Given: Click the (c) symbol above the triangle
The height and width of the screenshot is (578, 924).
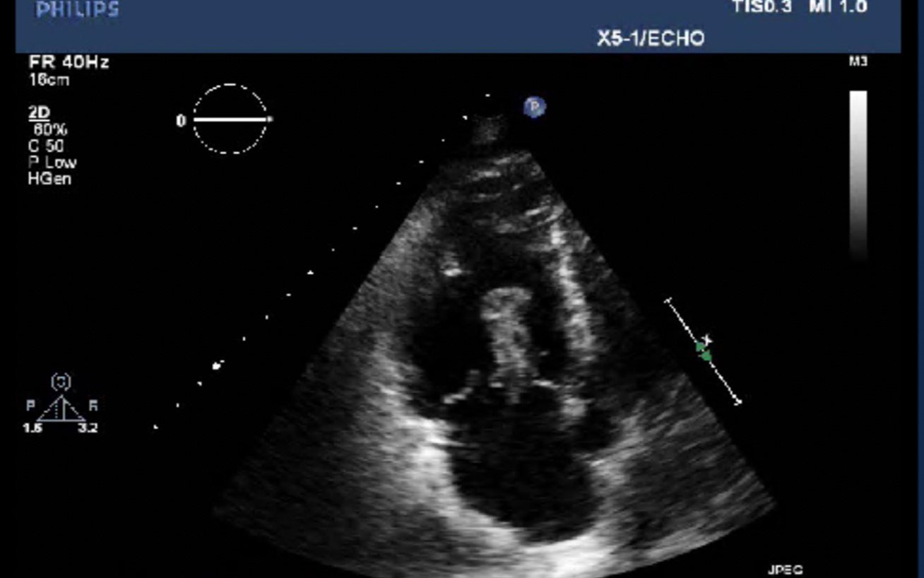Looking at the screenshot, I should pyautogui.click(x=61, y=382).
